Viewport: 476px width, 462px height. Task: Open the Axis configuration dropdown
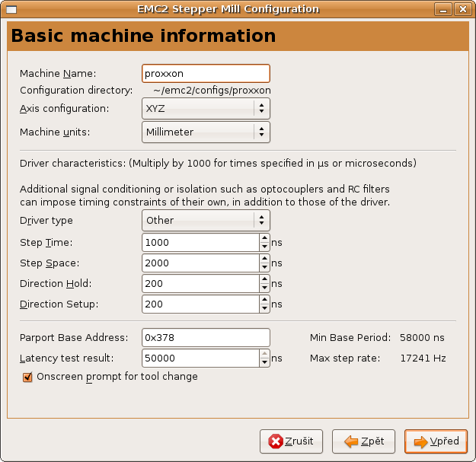(x=206, y=109)
